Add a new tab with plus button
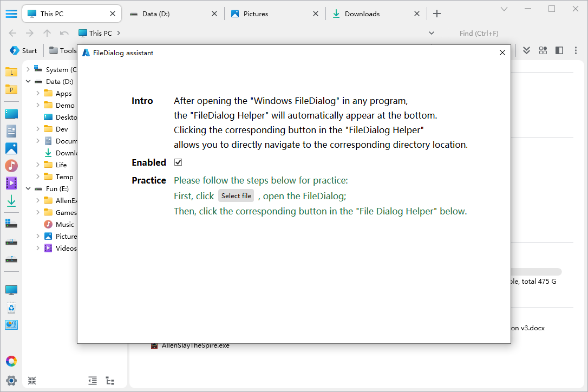This screenshot has width=588, height=392. coord(437,14)
